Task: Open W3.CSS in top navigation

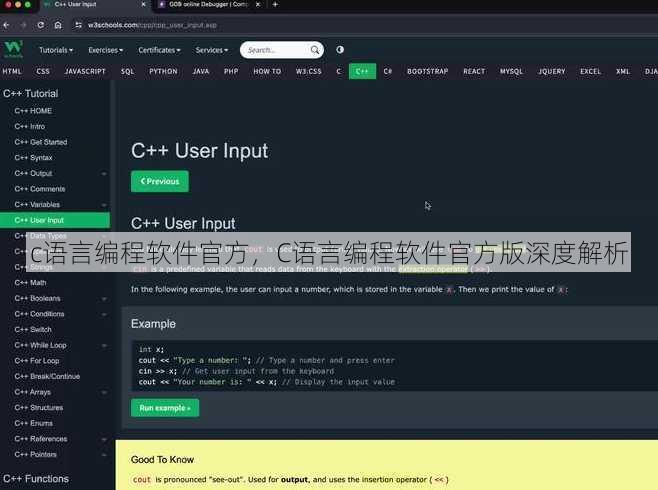Action: click(x=308, y=71)
